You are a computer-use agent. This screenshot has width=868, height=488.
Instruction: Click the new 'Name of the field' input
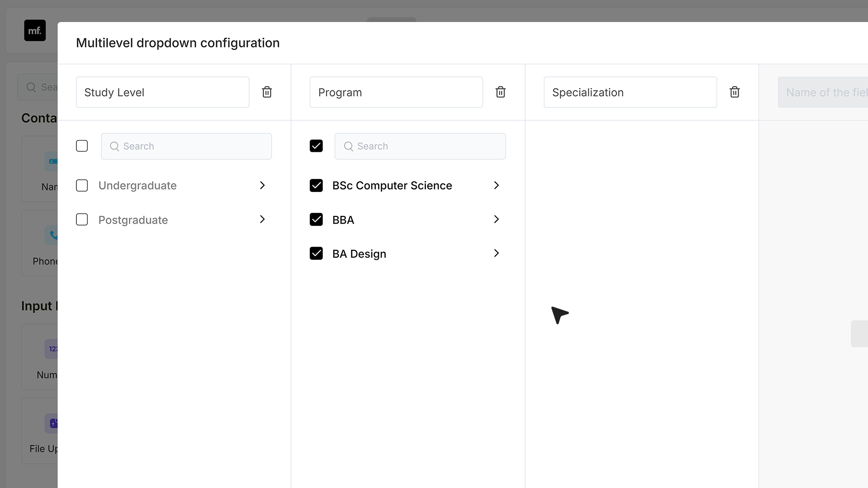(823, 92)
